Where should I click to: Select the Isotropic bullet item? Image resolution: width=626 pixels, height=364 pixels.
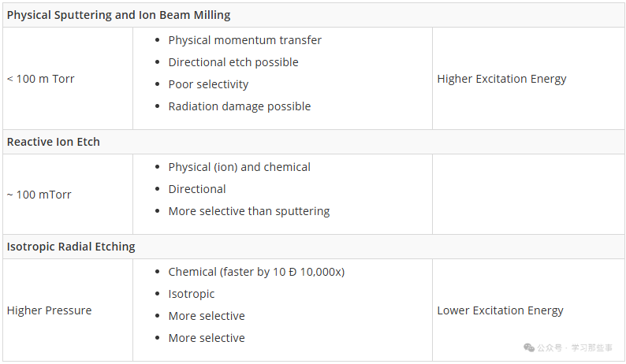[x=192, y=294]
